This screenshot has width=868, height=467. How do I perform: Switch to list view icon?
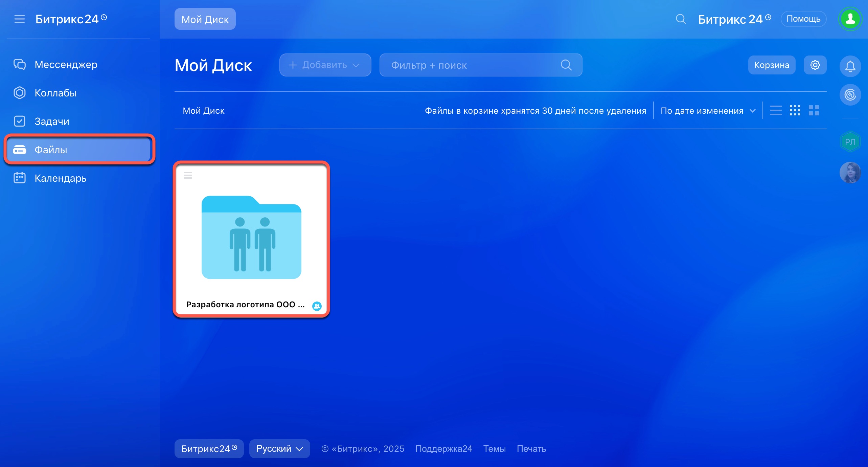tap(776, 110)
